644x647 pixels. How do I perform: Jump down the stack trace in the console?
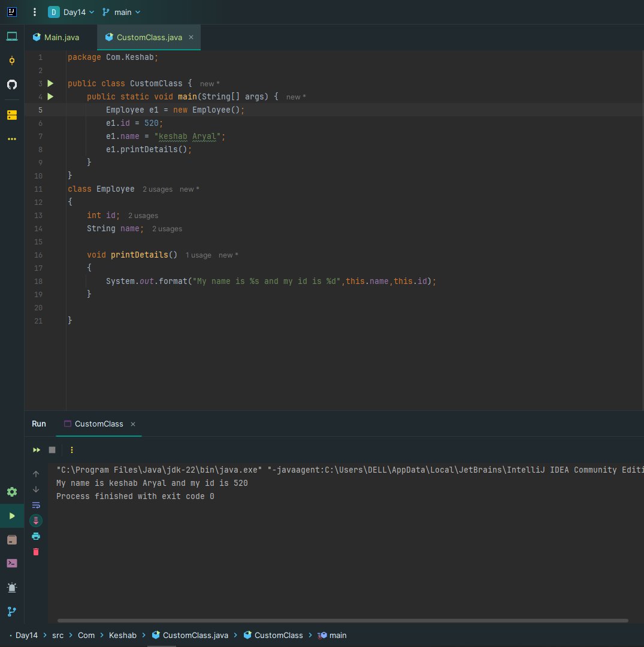[36, 489]
